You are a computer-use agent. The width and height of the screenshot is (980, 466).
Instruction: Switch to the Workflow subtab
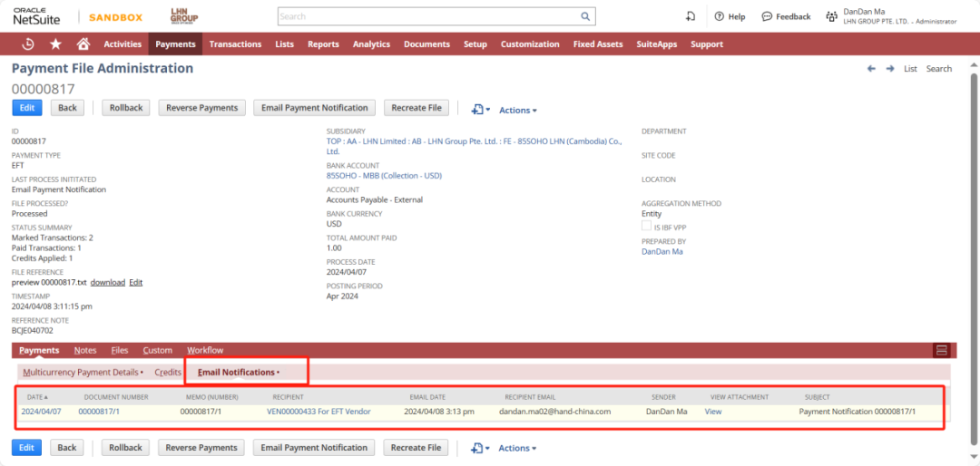[x=205, y=351]
